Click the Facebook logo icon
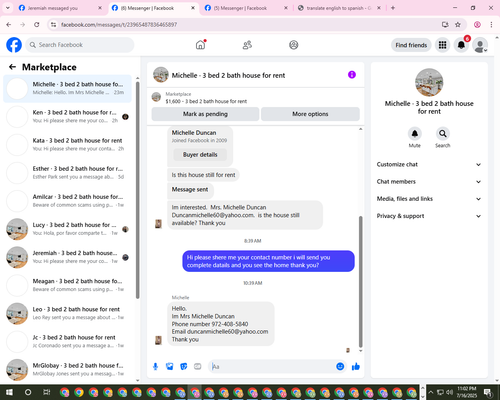This screenshot has width=500, height=400. tap(14, 45)
